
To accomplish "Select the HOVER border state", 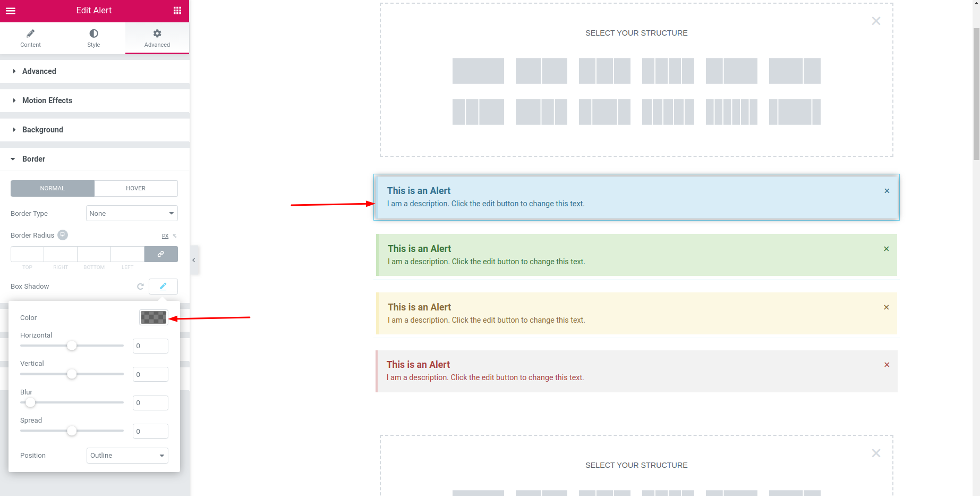I will pyautogui.click(x=136, y=188).
